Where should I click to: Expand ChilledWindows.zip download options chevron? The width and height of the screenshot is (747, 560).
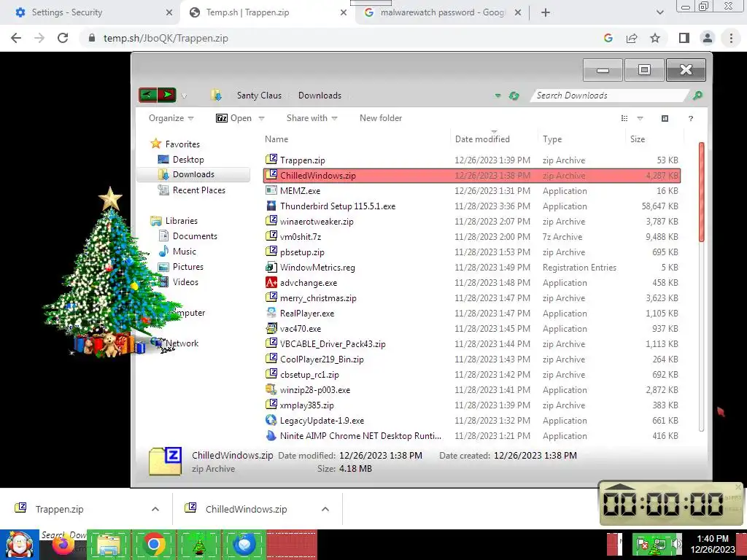(325, 509)
